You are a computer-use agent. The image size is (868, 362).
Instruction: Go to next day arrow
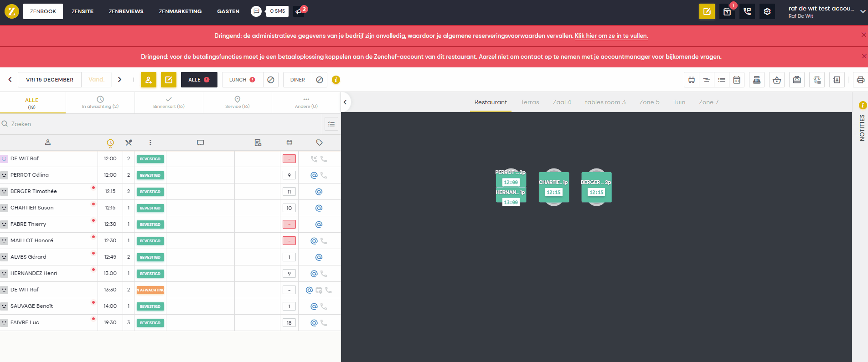[120, 80]
